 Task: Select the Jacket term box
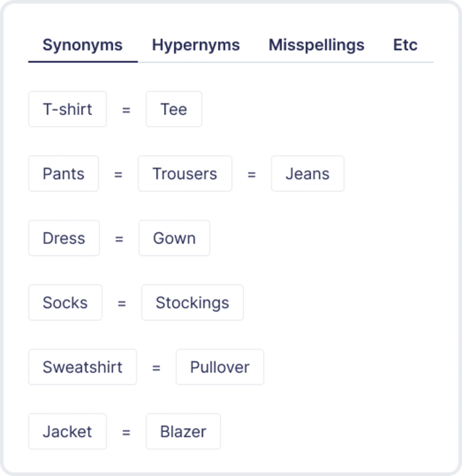(x=68, y=431)
